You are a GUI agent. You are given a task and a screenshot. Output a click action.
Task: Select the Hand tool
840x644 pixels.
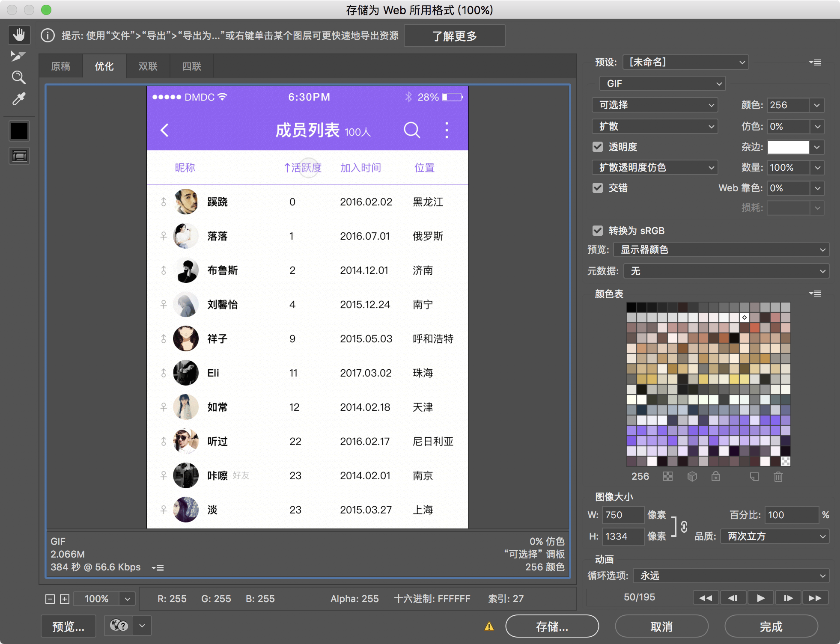19,35
